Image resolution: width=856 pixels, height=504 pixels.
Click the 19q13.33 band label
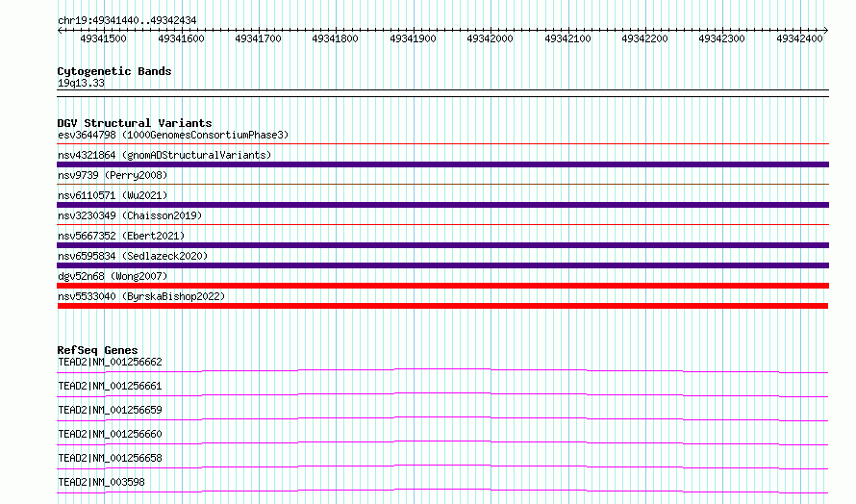(81, 83)
